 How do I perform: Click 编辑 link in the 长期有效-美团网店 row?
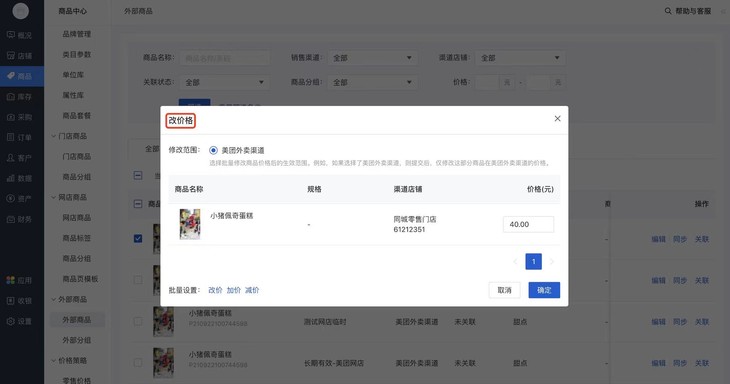658,363
